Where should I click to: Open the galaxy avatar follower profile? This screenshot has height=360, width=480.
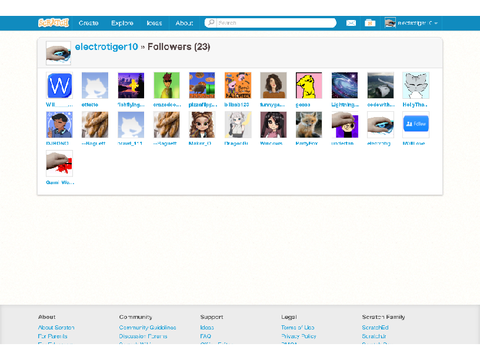(345, 85)
